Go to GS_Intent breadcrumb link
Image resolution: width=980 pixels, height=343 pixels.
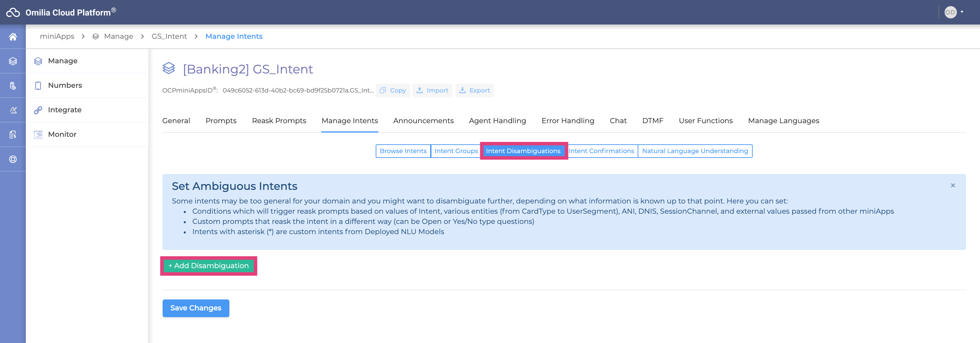(x=169, y=36)
